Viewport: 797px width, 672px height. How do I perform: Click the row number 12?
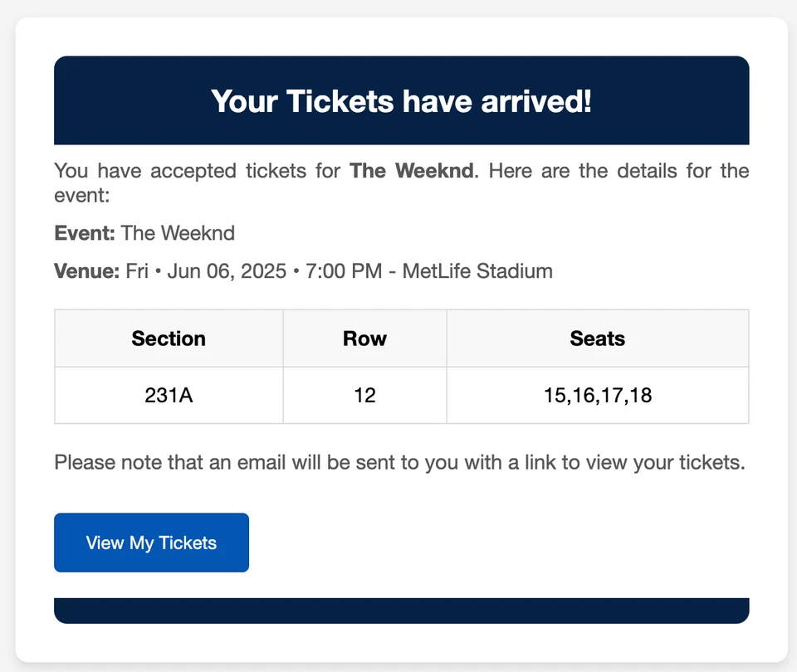364,395
